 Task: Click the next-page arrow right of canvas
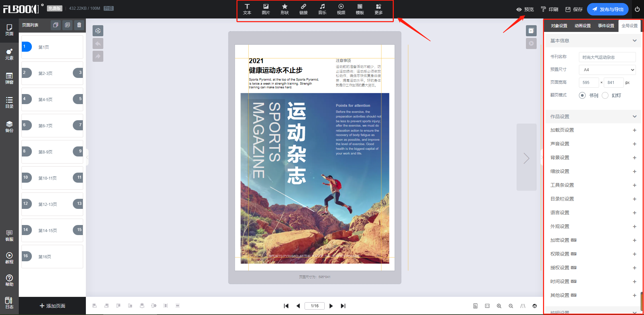(527, 158)
